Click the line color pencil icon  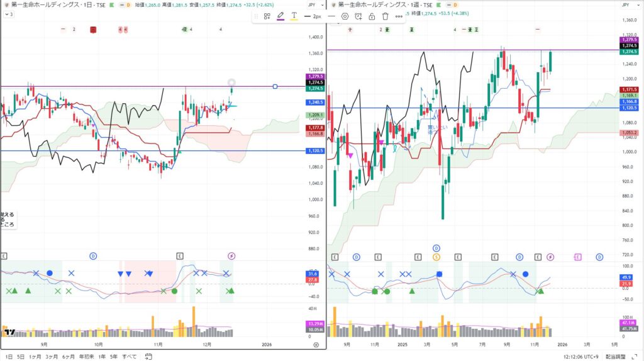tap(280, 16)
